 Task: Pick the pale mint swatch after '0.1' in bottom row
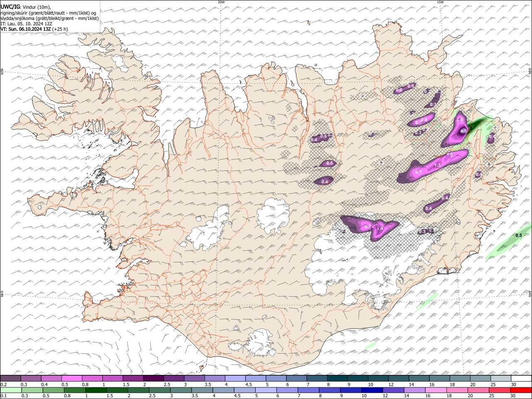(11, 390)
